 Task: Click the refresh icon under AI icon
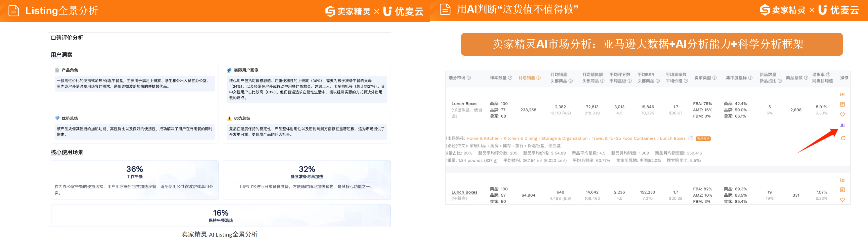point(843,138)
